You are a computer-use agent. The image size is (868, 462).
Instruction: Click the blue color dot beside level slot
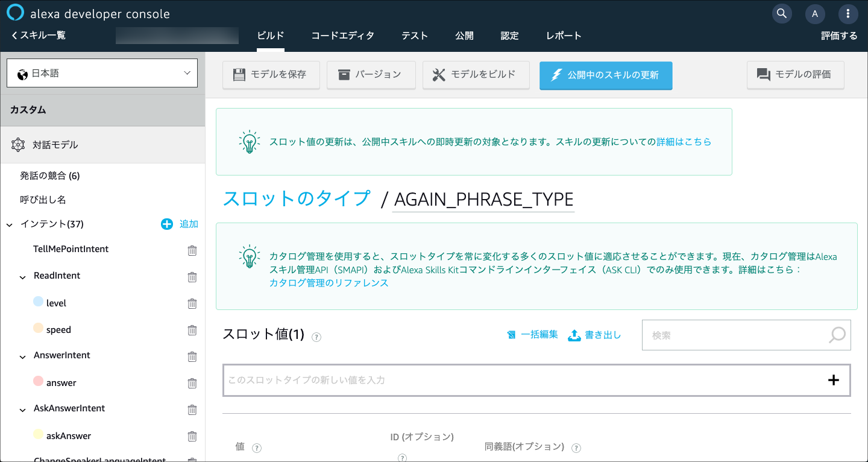pyautogui.click(x=37, y=302)
